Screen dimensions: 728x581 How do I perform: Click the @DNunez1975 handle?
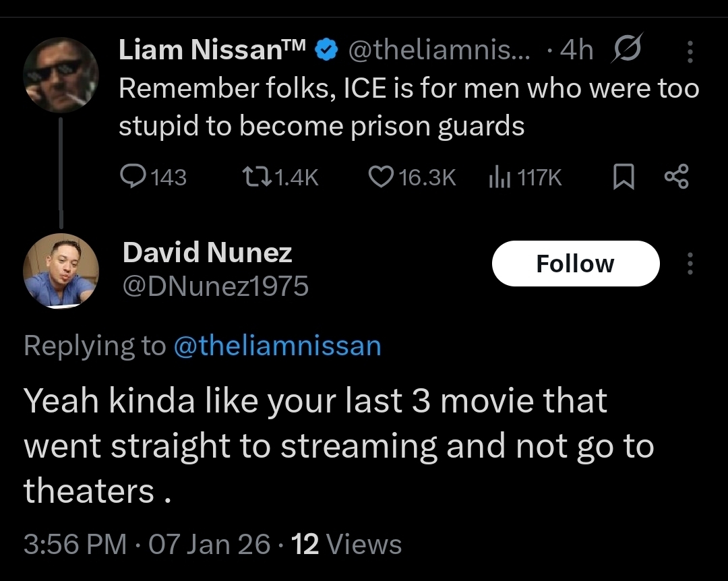coord(215,286)
